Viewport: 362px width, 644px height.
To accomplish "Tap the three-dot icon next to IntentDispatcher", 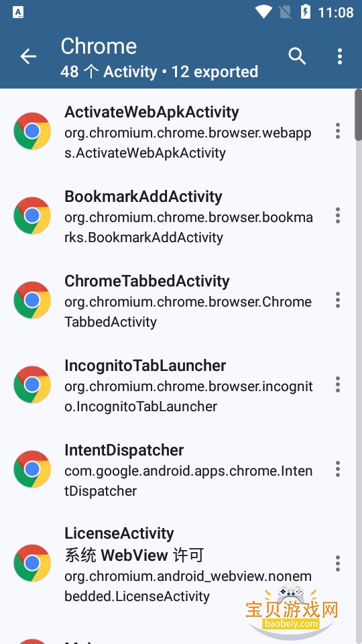I will point(337,469).
